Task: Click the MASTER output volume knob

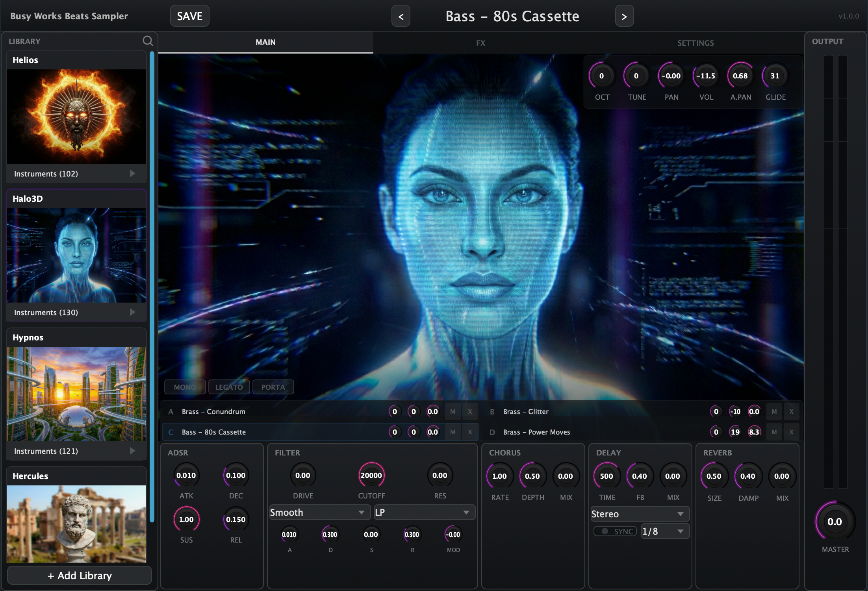Action: [x=835, y=522]
